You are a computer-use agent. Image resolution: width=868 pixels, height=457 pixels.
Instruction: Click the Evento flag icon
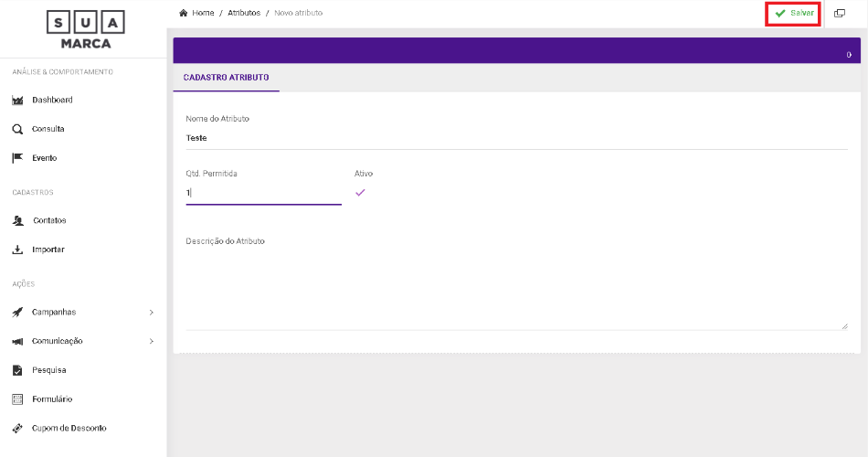[17, 158]
